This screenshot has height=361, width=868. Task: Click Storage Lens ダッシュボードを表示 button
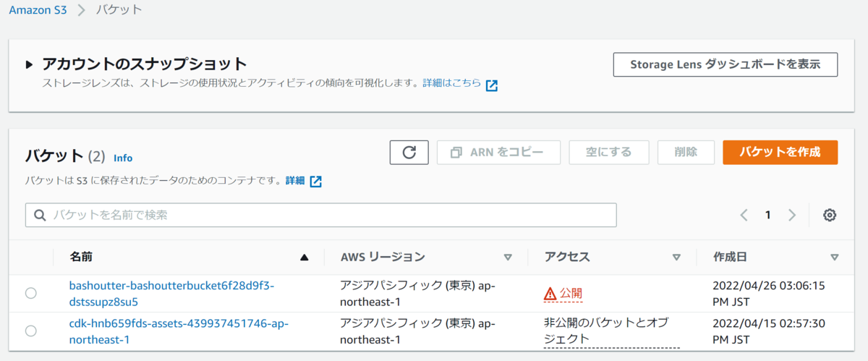725,64
